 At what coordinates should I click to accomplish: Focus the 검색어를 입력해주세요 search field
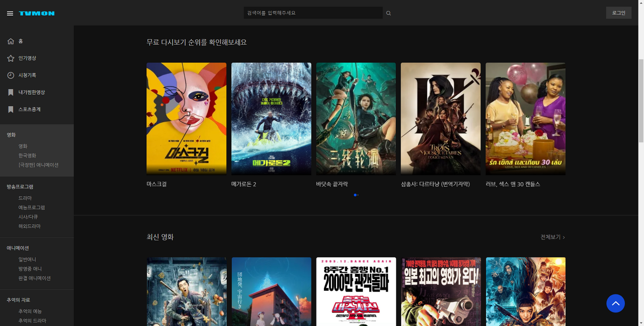point(313,13)
